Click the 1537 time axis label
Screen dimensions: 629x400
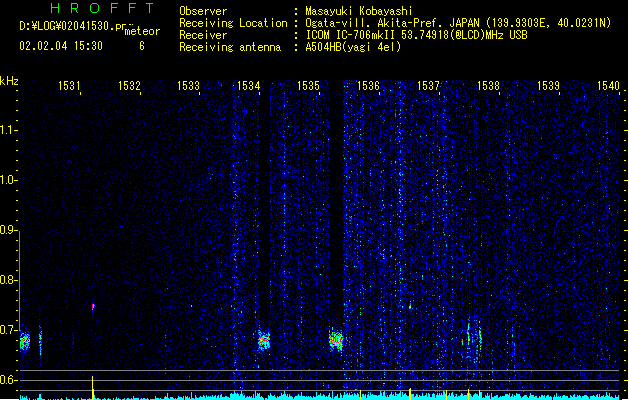[428, 86]
